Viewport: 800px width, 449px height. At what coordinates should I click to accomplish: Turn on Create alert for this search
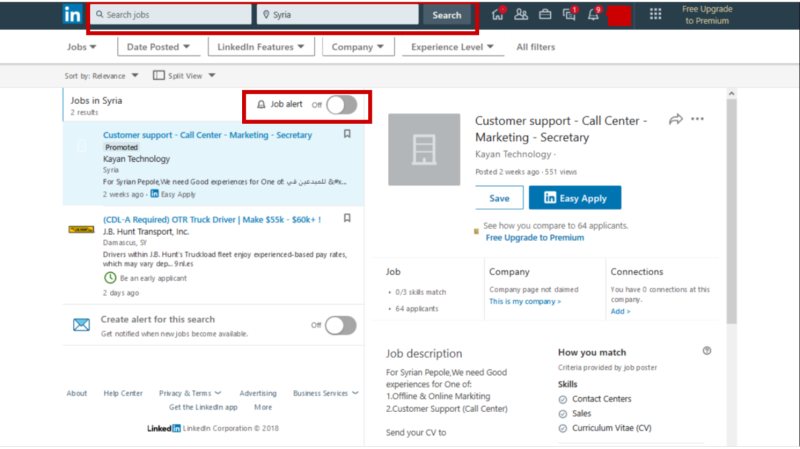pos(340,325)
